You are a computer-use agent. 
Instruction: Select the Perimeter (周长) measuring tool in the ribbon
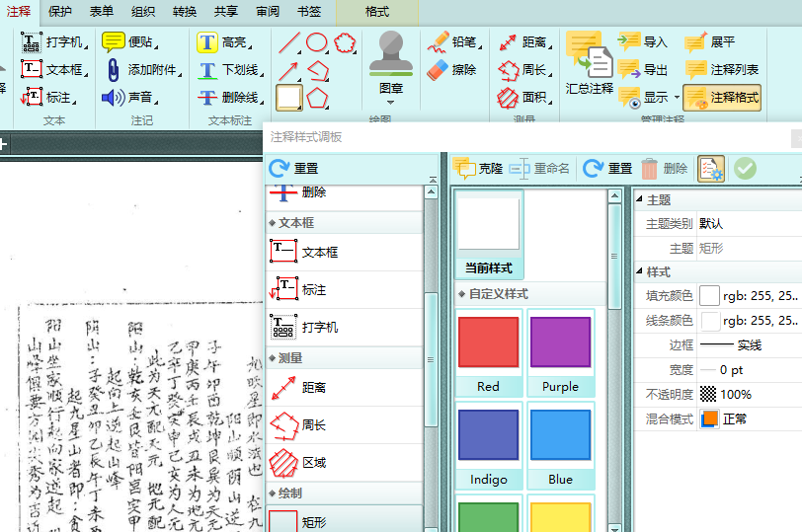click(525, 69)
